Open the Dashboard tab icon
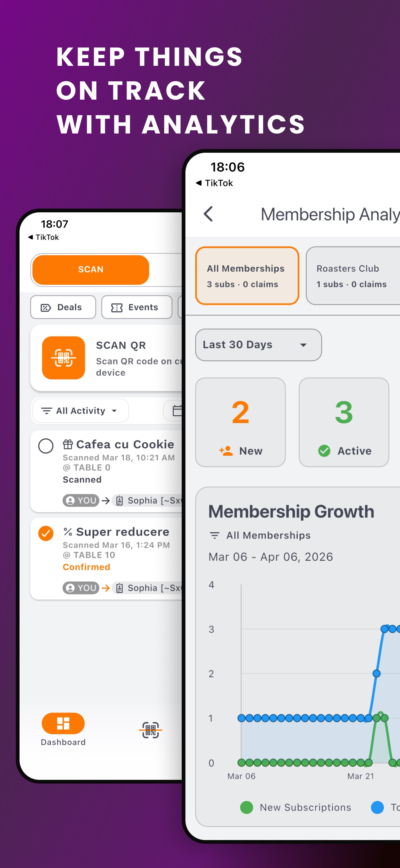This screenshot has height=868, width=400. 63,723
